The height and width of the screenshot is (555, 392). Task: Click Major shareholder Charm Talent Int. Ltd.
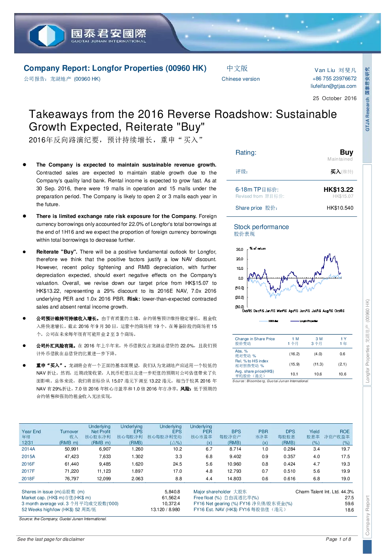pos(324,492)
